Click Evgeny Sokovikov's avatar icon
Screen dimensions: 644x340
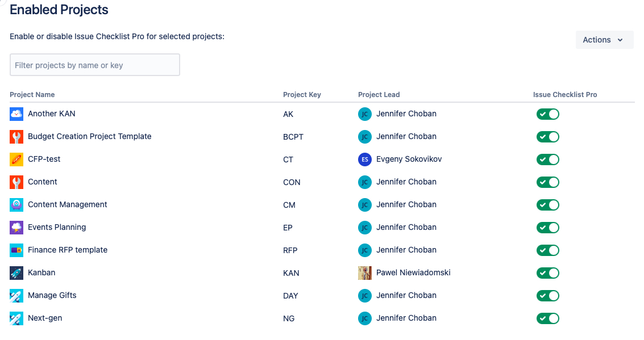[x=365, y=159]
